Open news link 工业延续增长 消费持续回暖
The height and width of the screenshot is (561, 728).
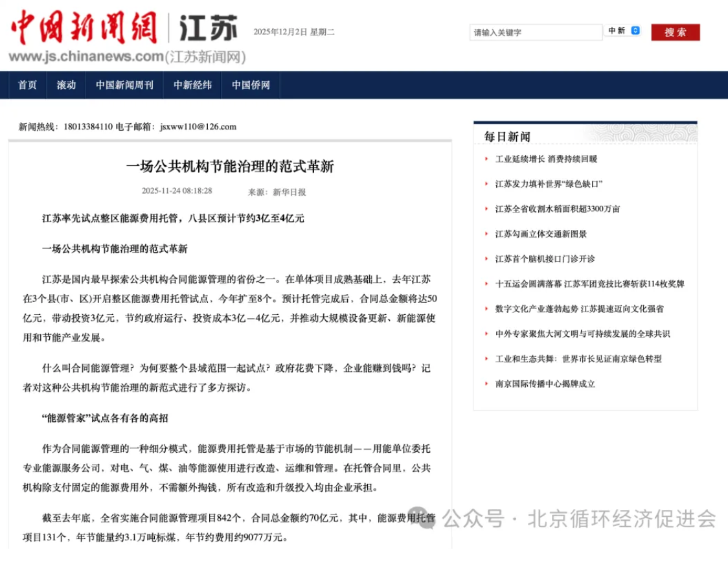546,159
